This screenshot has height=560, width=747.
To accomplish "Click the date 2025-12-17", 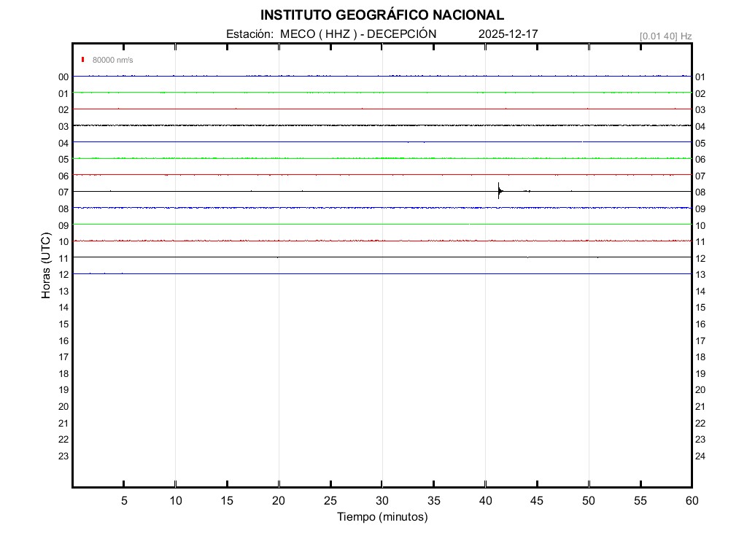I will (x=508, y=34).
